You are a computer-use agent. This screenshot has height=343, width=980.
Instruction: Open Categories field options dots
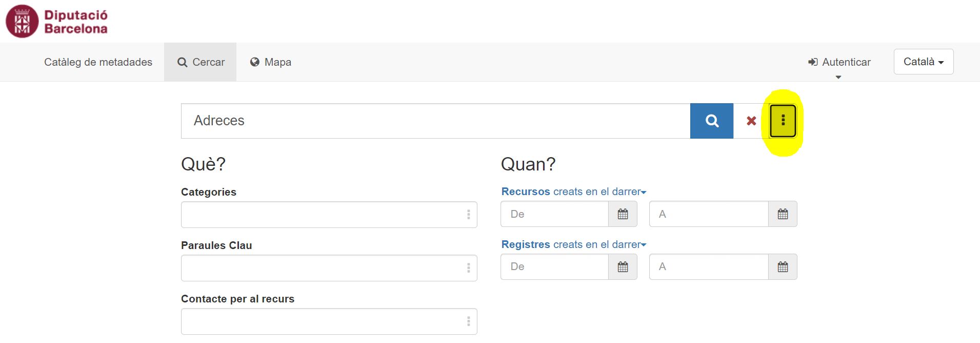468,215
